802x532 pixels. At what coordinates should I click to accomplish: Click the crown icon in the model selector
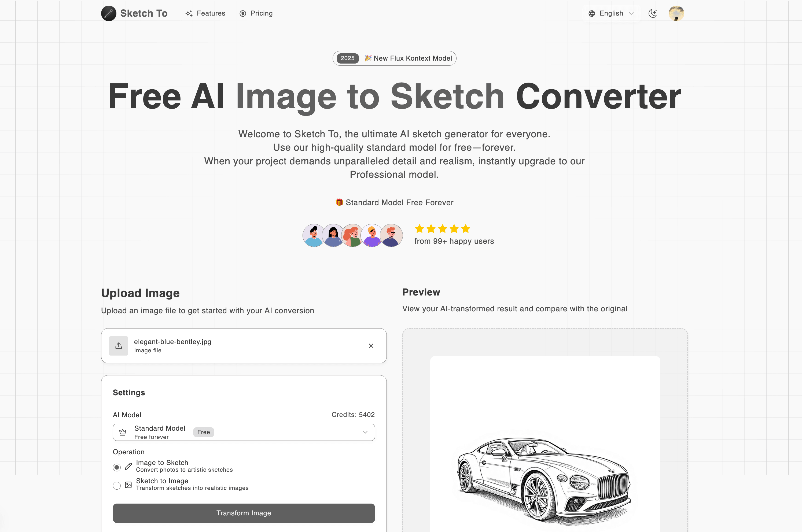click(x=122, y=432)
